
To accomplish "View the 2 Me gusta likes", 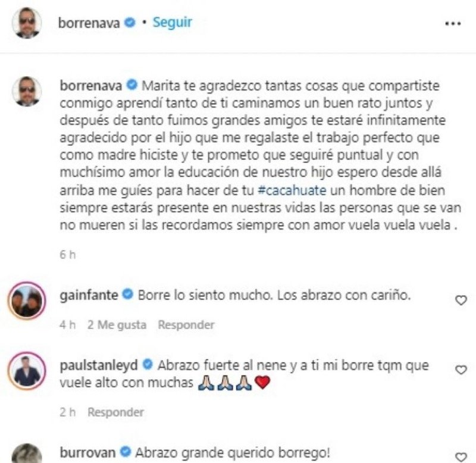I will tap(117, 325).
